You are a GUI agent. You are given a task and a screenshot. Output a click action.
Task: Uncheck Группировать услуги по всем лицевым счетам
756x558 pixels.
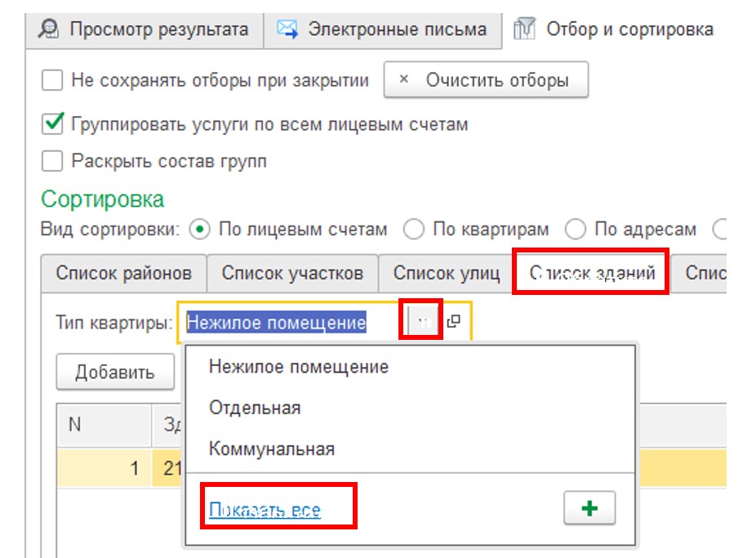click(52, 124)
